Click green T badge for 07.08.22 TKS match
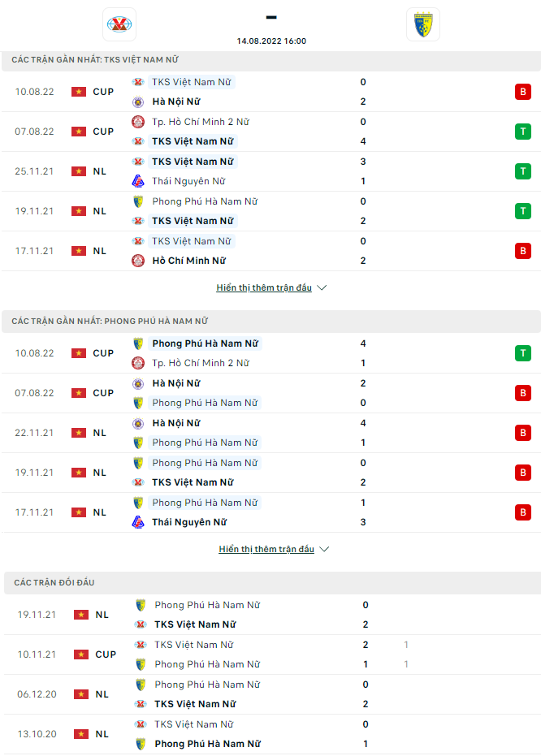The image size is (541, 756). coord(523,132)
